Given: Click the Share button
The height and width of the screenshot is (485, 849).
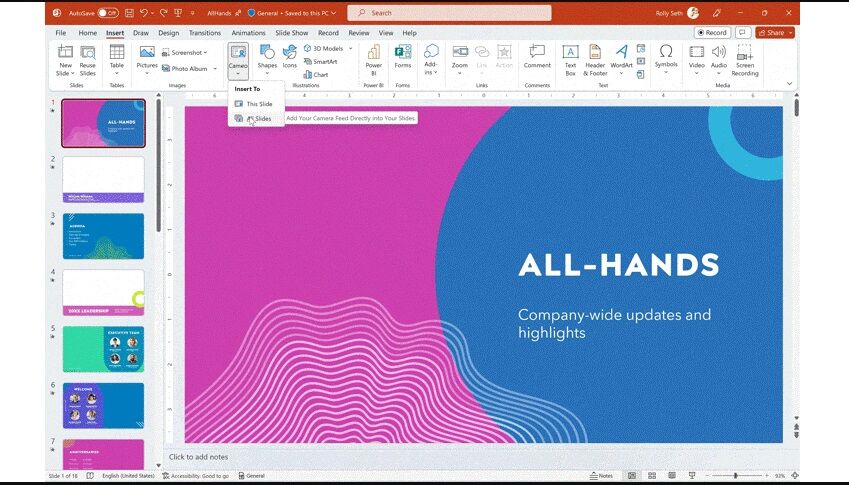Looking at the screenshot, I should [x=771, y=32].
